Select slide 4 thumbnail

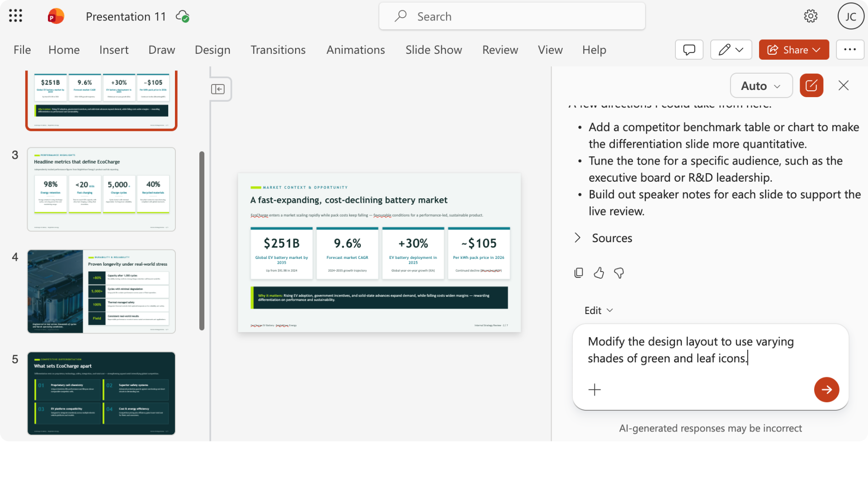click(x=101, y=291)
